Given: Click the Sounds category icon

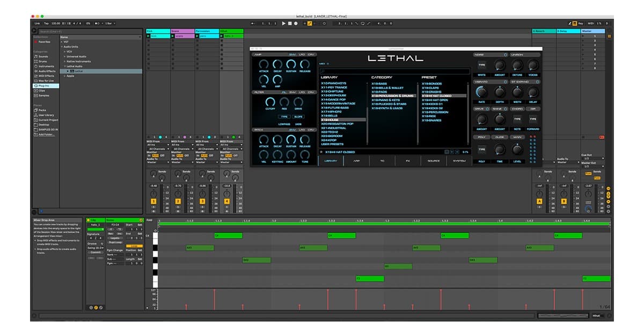Looking at the screenshot, I should tap(36, 56).
